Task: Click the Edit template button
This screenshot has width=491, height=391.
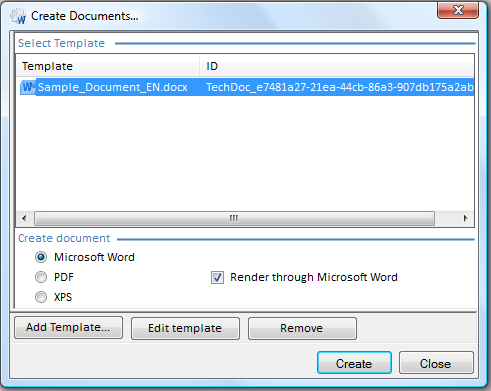Action: (185, 328)
